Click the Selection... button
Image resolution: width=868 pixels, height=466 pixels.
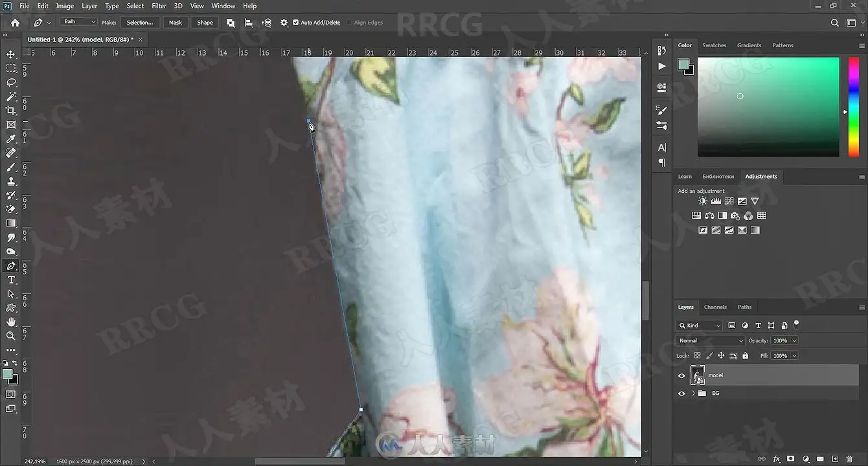(140, 23)
